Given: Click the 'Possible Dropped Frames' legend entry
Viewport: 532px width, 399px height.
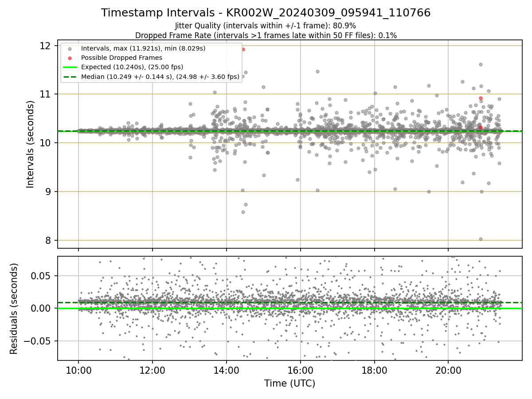Looking at the screenshot, I should tap(121, 58).
